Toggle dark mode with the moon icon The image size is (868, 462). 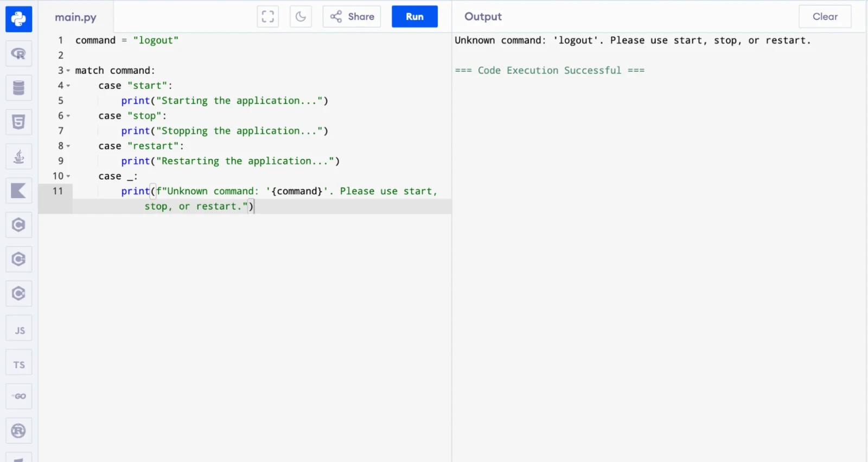point(301,17)
